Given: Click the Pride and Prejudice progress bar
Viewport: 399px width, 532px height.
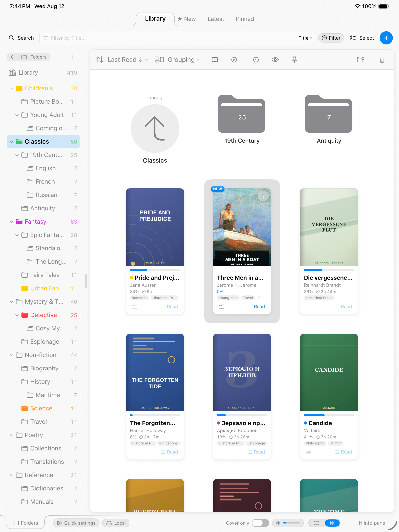Looking at the screenshot, I should [x=155, y=270].
